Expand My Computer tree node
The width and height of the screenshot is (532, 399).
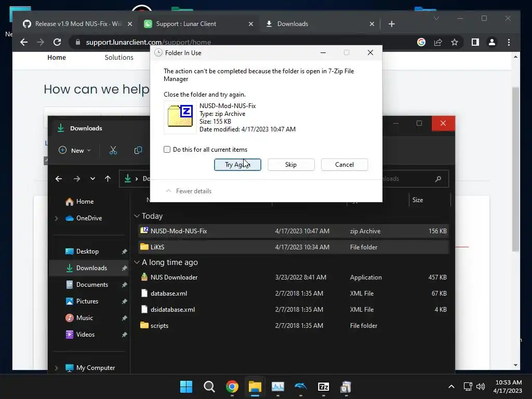56,368
